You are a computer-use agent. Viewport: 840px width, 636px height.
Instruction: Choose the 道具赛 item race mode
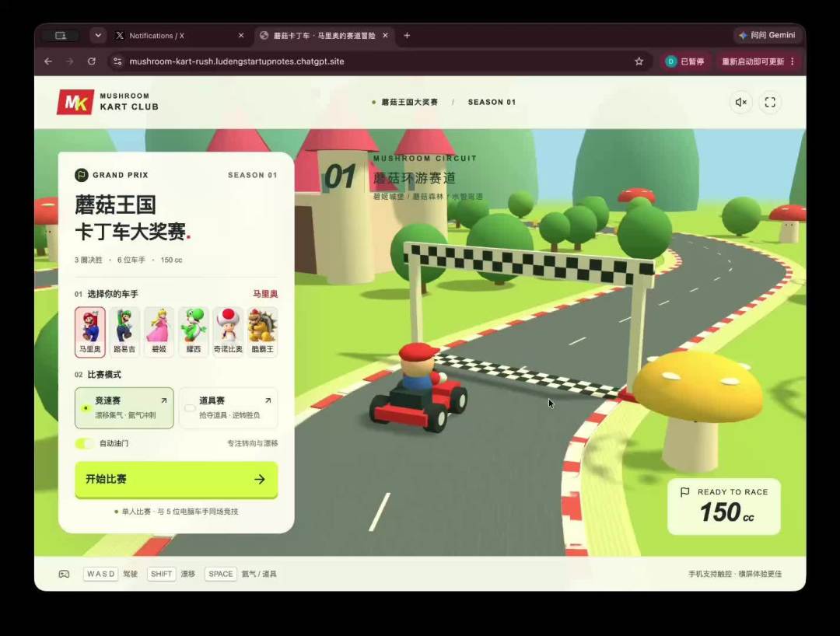(229, 408)
